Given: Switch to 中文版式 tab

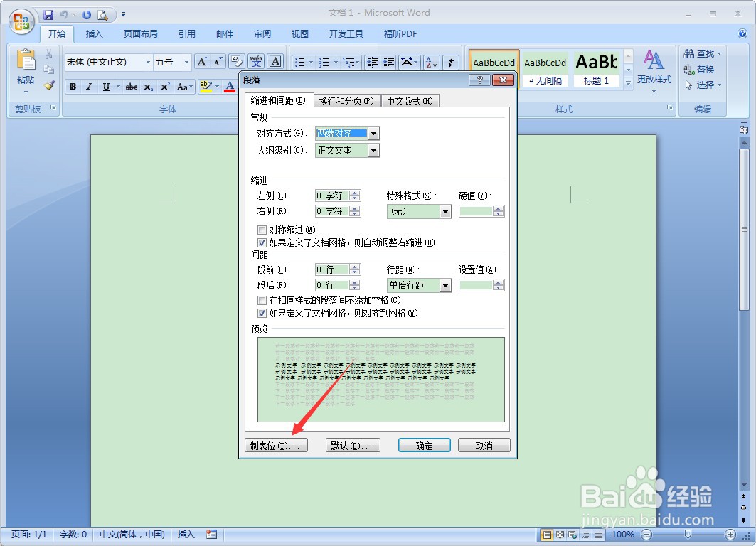Looking at the screenshot, I should pyautogui.click(x=410, y=101).
